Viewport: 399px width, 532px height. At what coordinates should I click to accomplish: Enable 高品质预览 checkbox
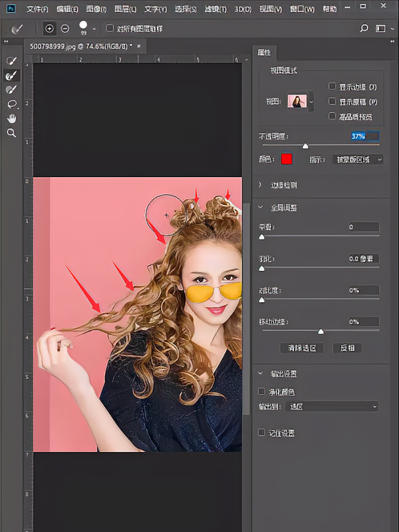pos(332,116)
